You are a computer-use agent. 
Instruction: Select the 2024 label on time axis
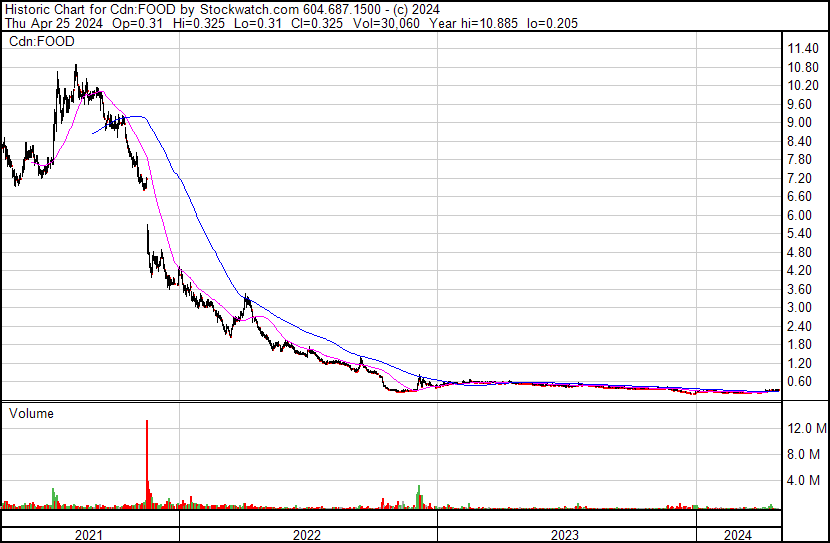pos(738,535)
